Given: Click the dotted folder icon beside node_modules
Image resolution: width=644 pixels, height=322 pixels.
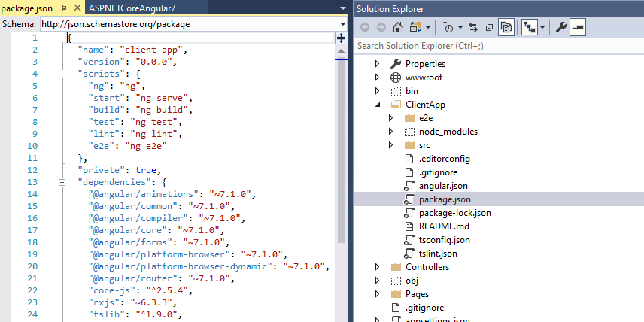Looking at the screenshot, I should pos(409,132).
